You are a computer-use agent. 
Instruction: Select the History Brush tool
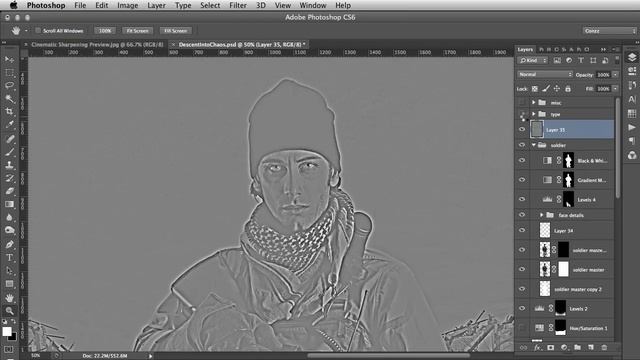click(x=9, y=178)
